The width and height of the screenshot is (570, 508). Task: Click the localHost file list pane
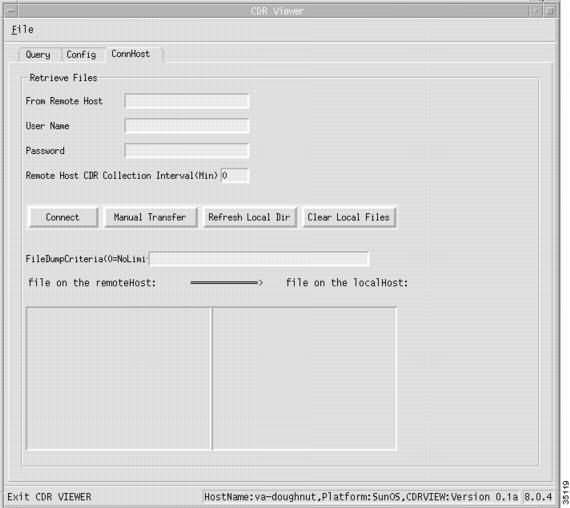click(x=304, y=379)
